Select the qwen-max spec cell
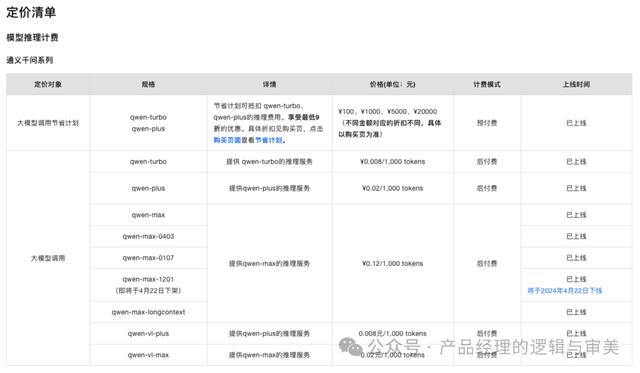Image resolution: width=640 pixels, height=373 pixels. [x=148, y=215]
